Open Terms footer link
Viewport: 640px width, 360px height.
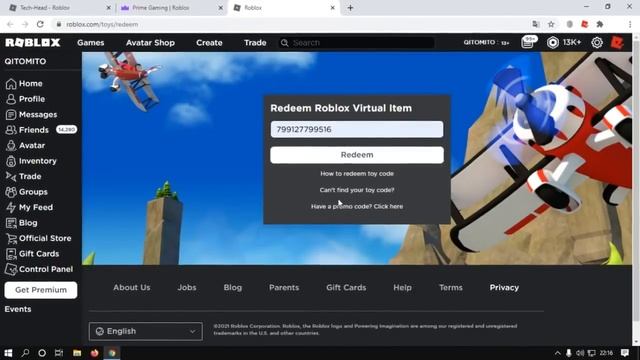point(451,287)
